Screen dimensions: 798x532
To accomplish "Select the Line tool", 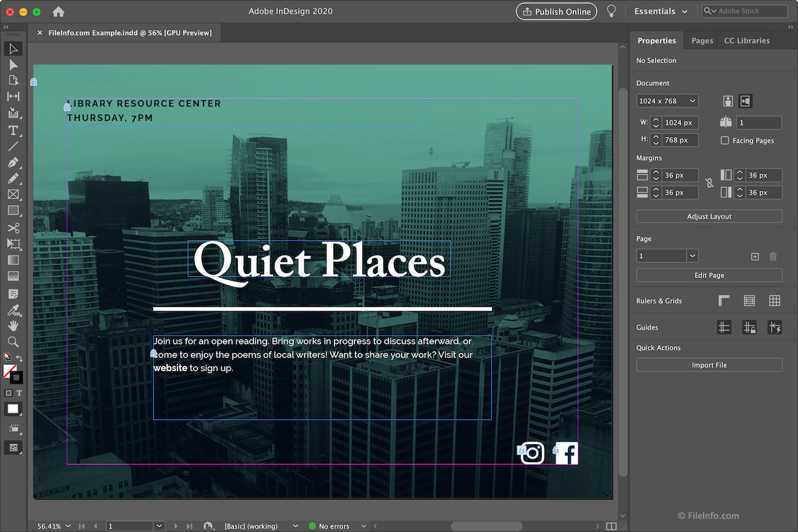I will [x=13, y=146].
